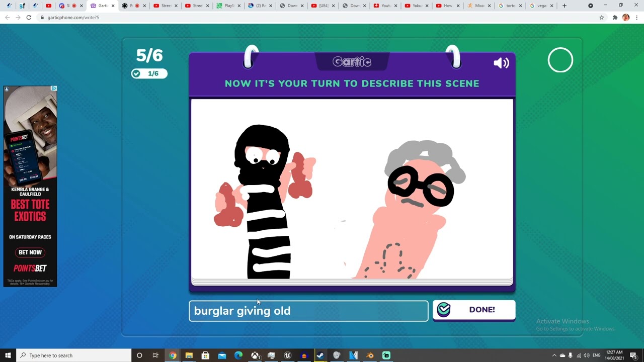Viewport: 644px width, 362px height.
Task: Open the Chrome three-dot menu
Action: [636, 17]
